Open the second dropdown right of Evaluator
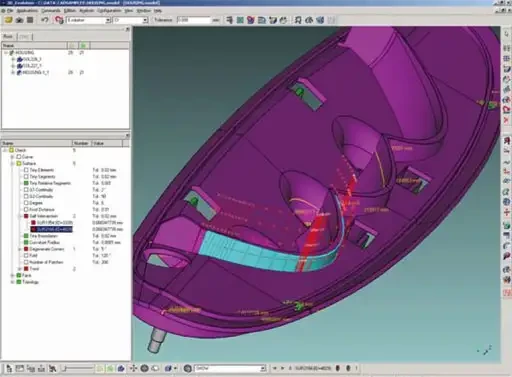Screen dimensions: 512x377 [145, 20]
